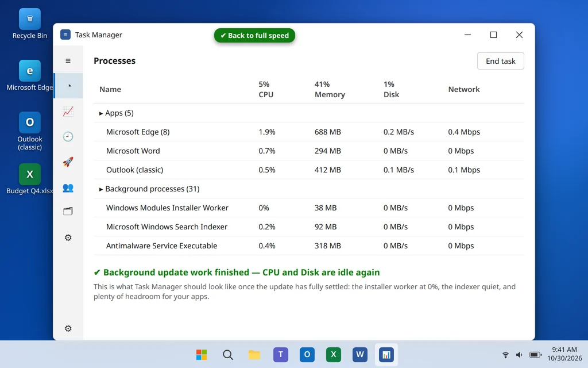Screen dimensions: 588x368
Task: Open Task Manager settings at sidebar bottom
Action: click(68, 328)
